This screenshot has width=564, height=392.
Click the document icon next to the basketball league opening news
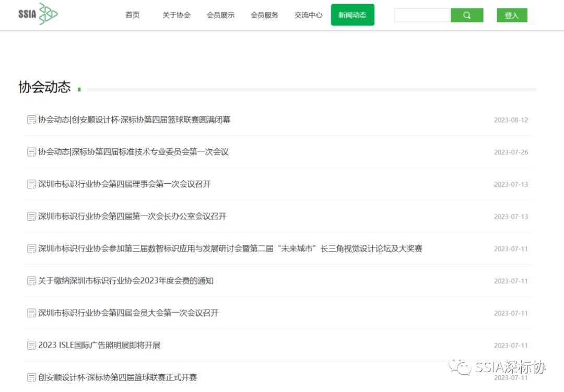[x=31, y=377]
